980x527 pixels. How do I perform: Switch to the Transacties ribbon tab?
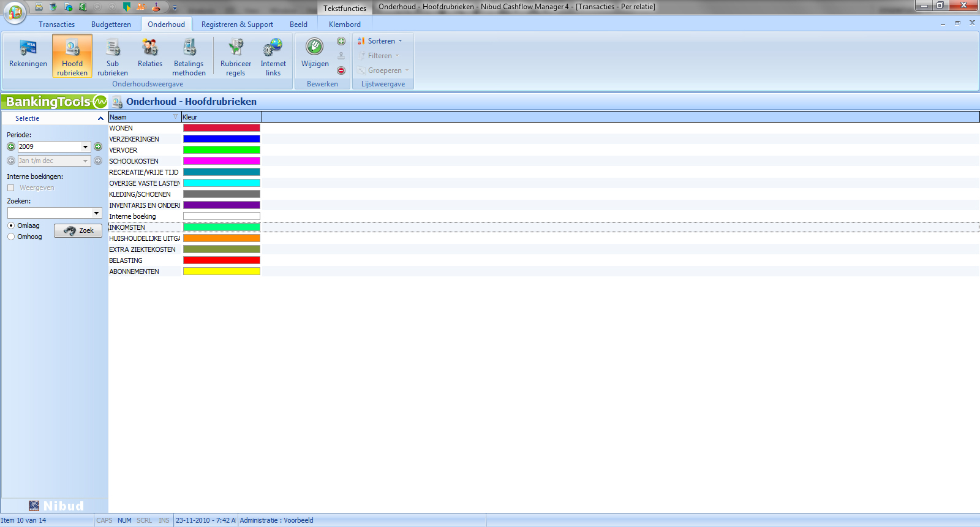[56, 25]
